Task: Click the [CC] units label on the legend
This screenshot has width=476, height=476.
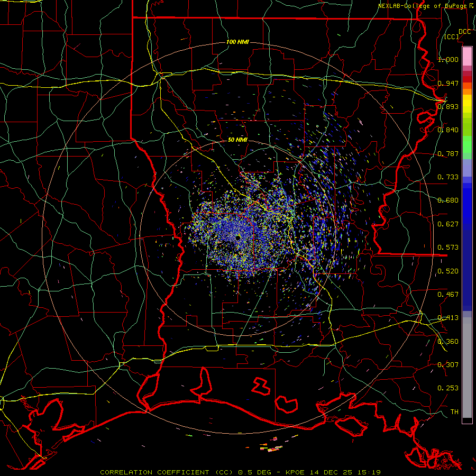Action: coord(452,36)
